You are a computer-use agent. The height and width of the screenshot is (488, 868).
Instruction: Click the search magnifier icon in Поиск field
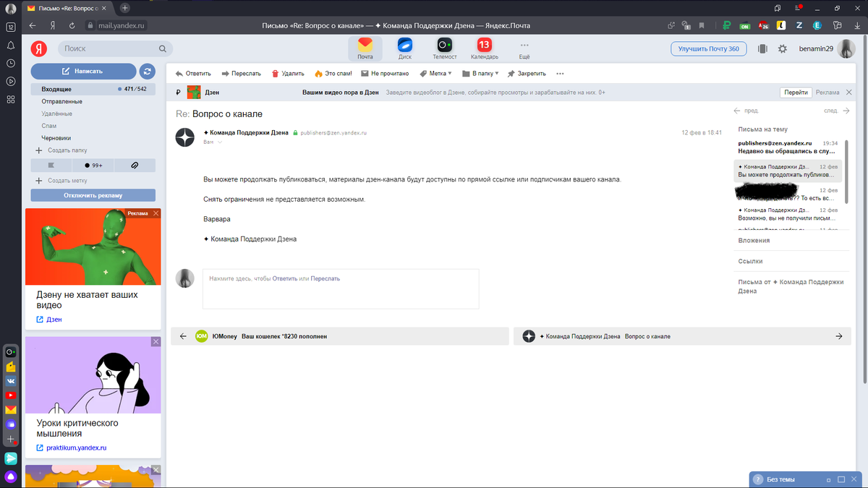click(163, 48)
